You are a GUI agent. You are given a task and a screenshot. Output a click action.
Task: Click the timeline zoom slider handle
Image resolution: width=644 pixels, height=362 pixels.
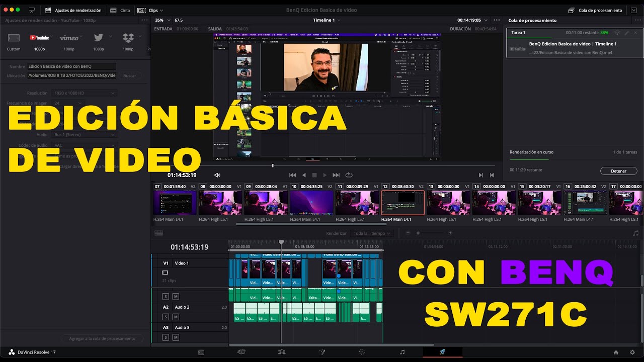click(x=418, y=233)
